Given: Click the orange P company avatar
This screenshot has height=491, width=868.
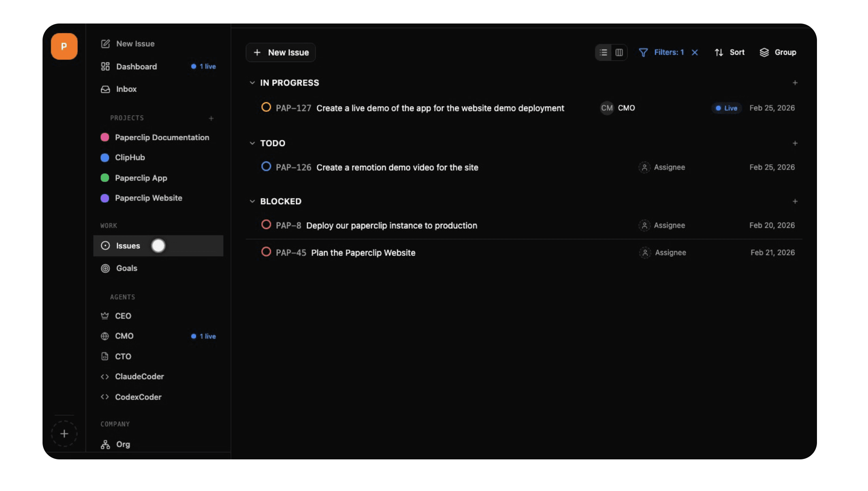Looking at the screenshot, I should tap(64, 46).
